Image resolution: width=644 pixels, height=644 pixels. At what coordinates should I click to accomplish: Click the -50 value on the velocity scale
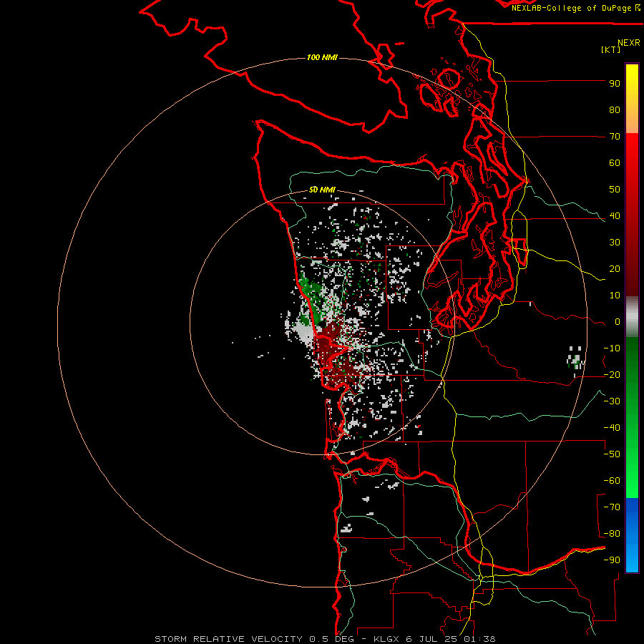point(612,454)
